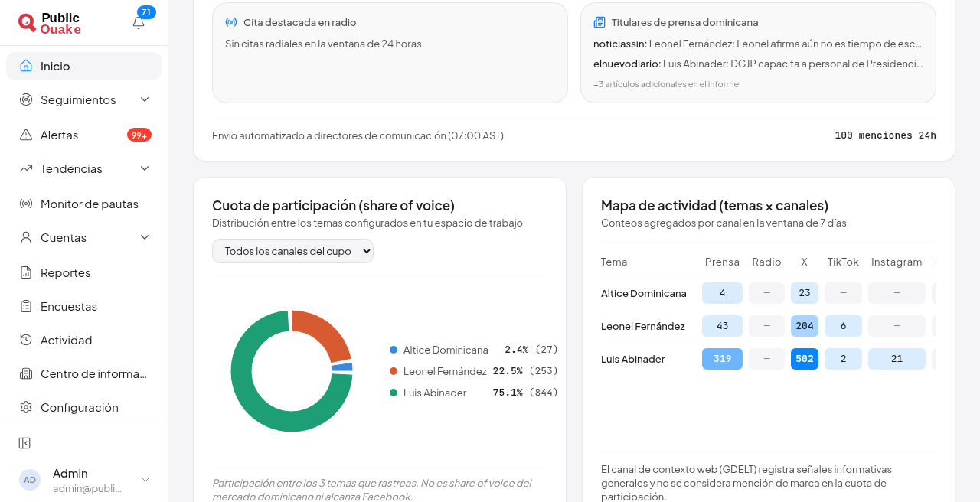Click '100 menciones 24h' text
The image size is (980, 502).
coord(885,135)
